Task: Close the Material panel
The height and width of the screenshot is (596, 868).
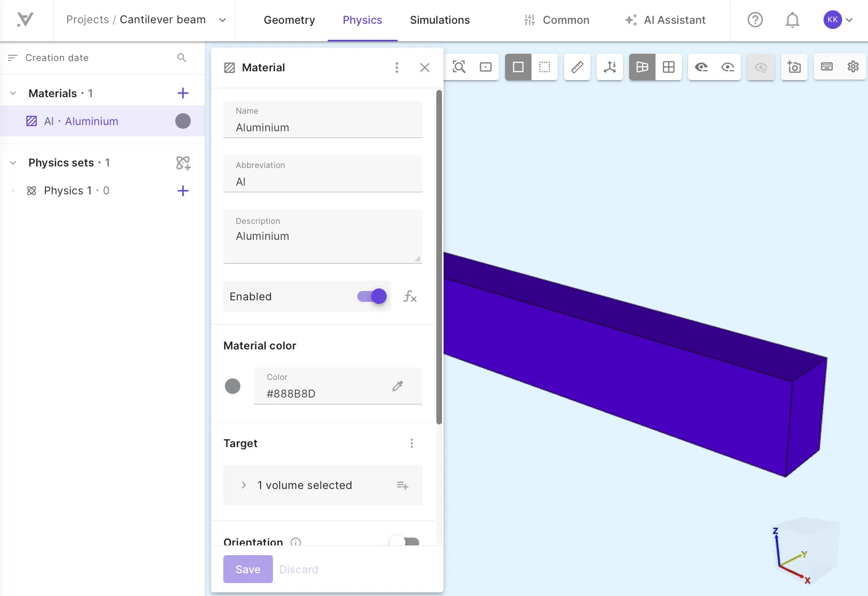Action: pyautogui.click(x=425, y=68)
